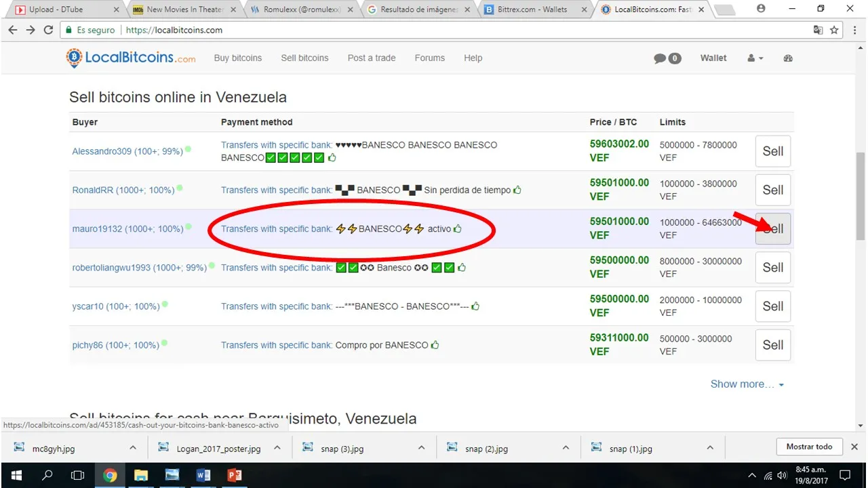Open yscar10's profile

coord(116,306)
